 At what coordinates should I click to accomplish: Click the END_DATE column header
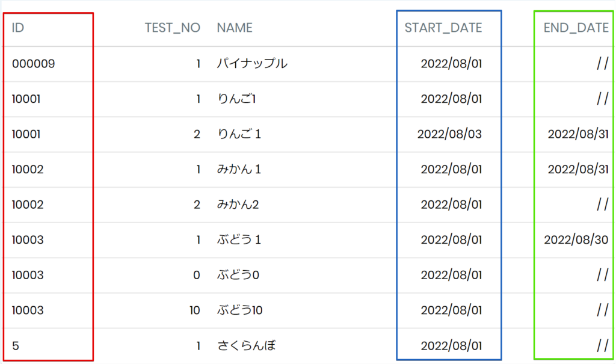[576, 28]
